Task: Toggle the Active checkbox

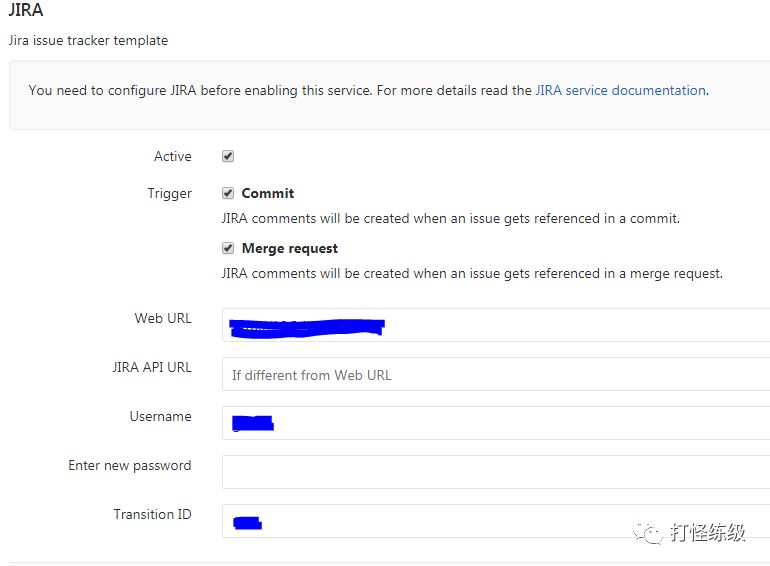Action: [x=228, y=156]
